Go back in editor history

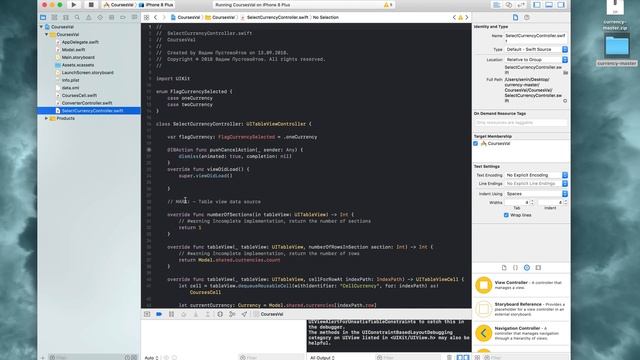(x=156, y=18)
